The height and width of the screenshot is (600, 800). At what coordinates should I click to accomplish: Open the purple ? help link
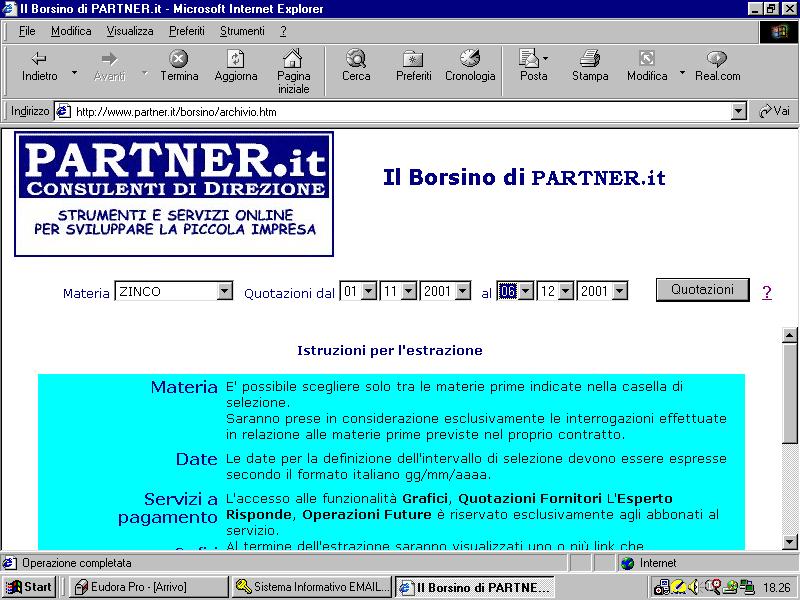(766, 292)
